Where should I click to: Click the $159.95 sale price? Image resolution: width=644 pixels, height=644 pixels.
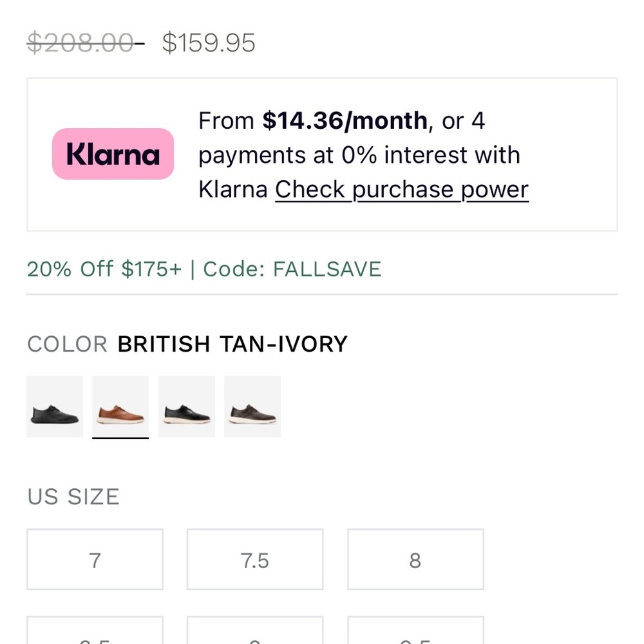coord(209,43)
